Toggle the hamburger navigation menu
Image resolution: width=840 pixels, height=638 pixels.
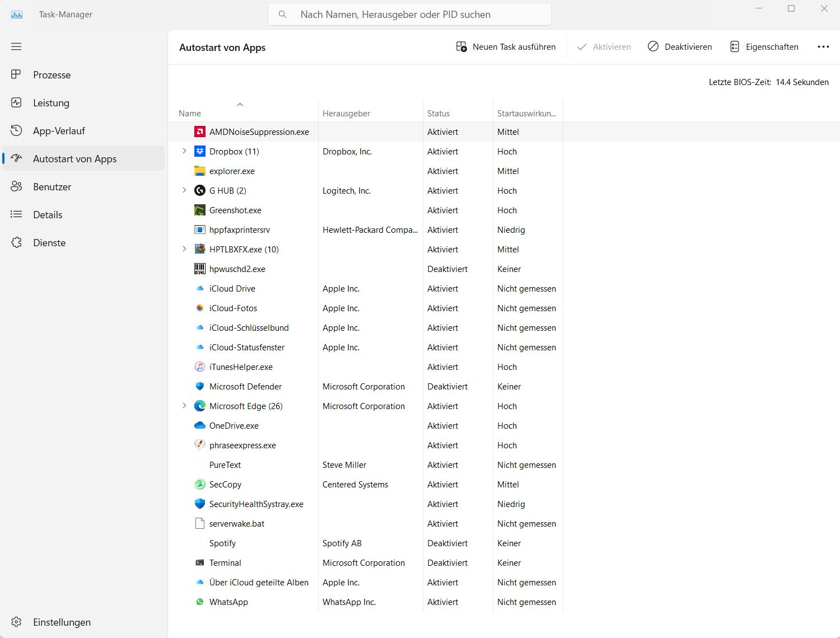(x=16, y=46)
